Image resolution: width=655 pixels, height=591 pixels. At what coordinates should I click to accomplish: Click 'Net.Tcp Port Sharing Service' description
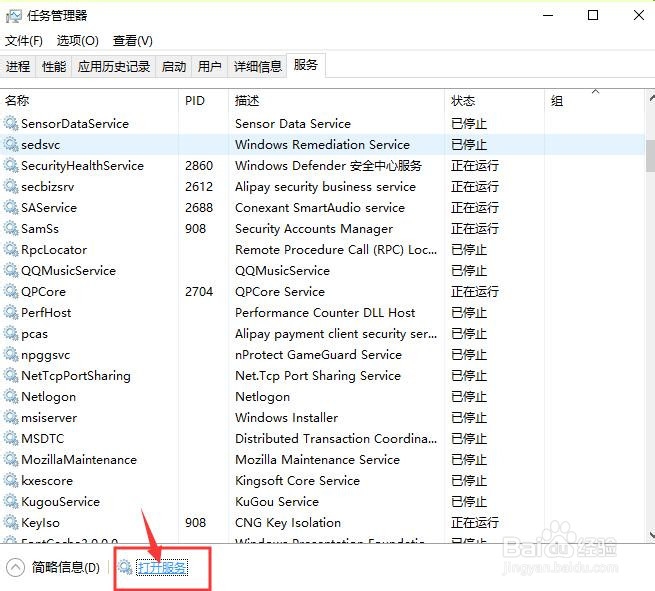click(x=318, y=375)
